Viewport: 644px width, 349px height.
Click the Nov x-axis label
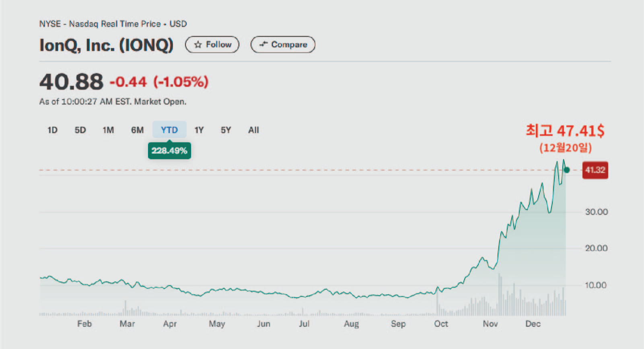tap(490, 324)
